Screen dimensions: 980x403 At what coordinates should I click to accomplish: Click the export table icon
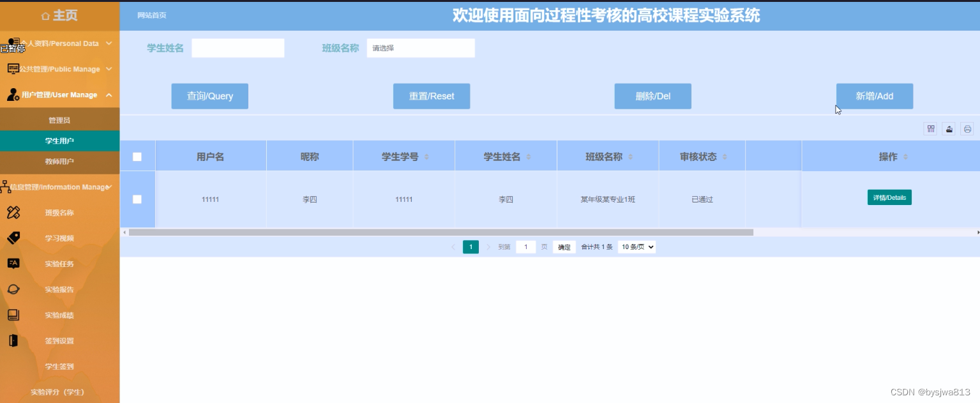[x=949, y=129]
